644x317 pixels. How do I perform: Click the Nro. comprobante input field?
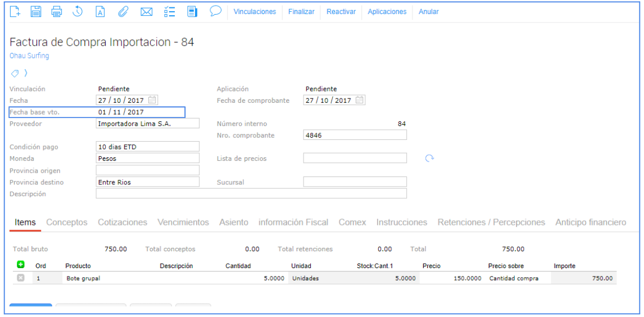(x=355, y=135)
